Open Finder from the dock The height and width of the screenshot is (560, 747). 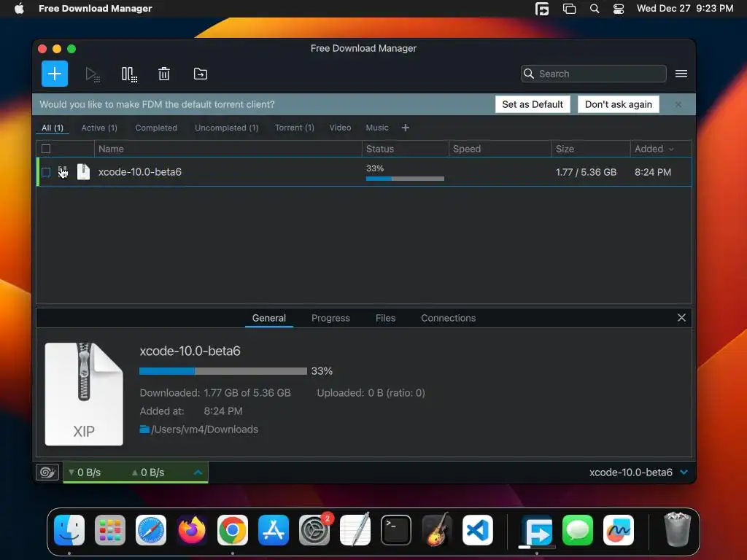tap(69, 530)
